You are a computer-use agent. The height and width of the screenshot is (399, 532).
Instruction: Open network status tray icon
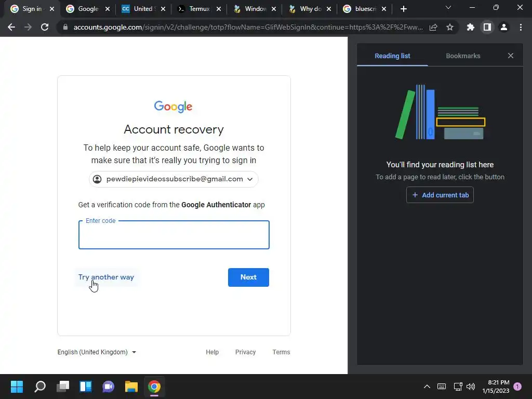[458, 387]
